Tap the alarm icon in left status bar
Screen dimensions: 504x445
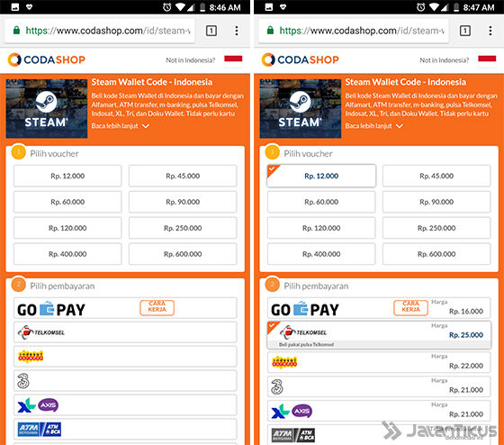pyautogui.click(x=166, y=7)
